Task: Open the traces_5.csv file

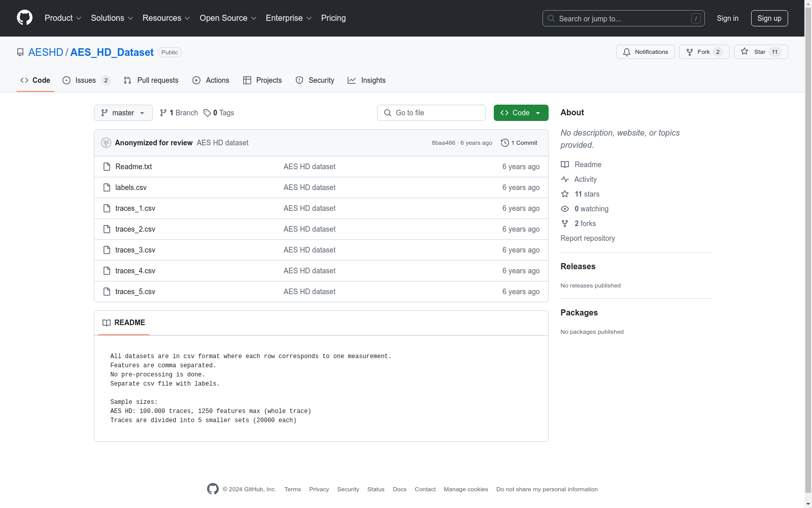Action: point(135,292)
